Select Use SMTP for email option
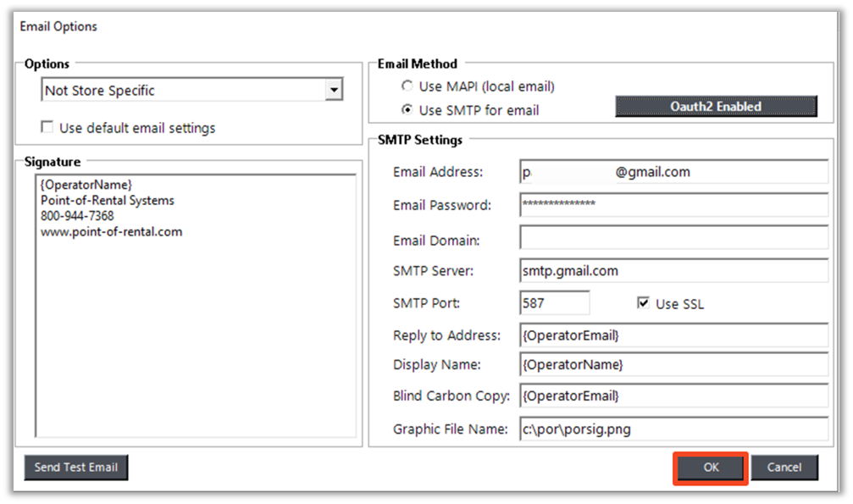The image size is (853, 504). [407, 110]
